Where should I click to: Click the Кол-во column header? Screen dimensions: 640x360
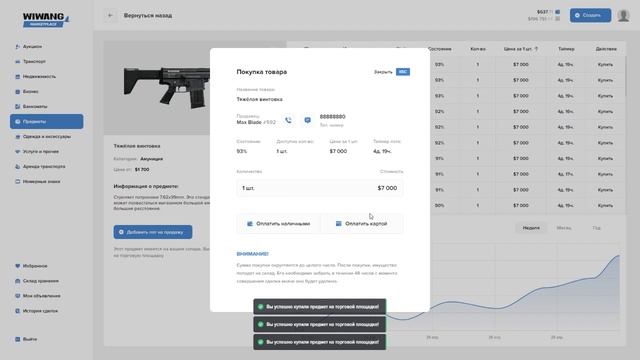point(478,49)
